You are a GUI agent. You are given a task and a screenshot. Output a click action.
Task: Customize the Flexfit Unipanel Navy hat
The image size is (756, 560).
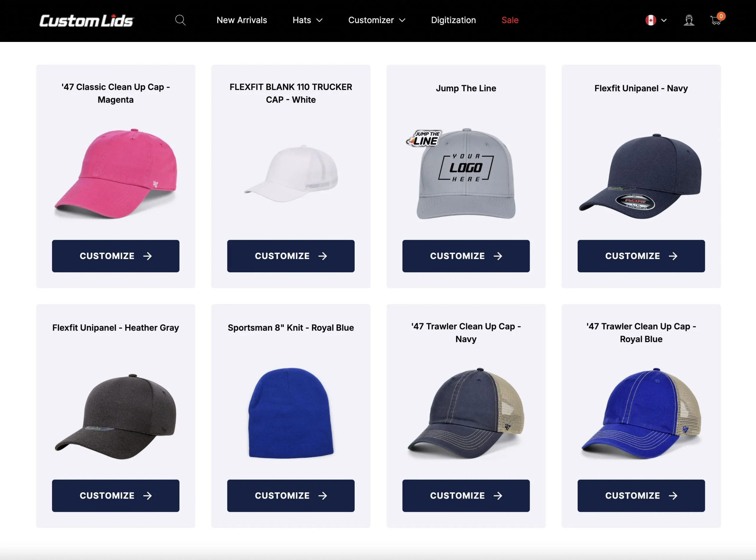point(641,256)
